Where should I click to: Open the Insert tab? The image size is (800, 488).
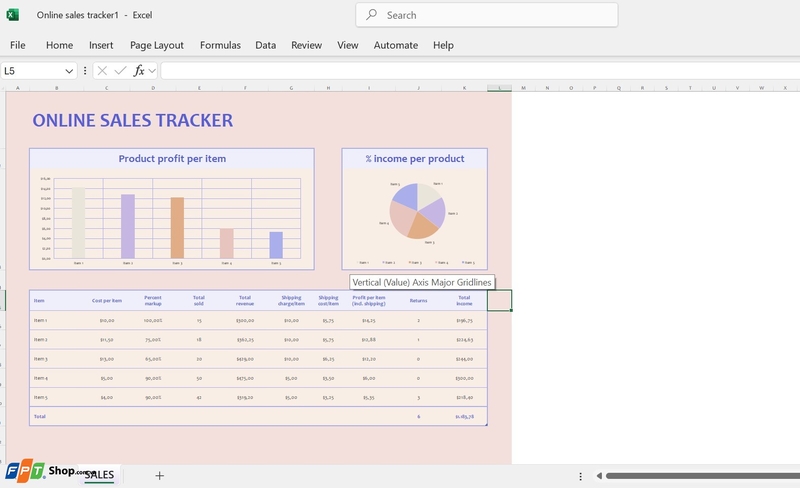[x=101, y=45]
